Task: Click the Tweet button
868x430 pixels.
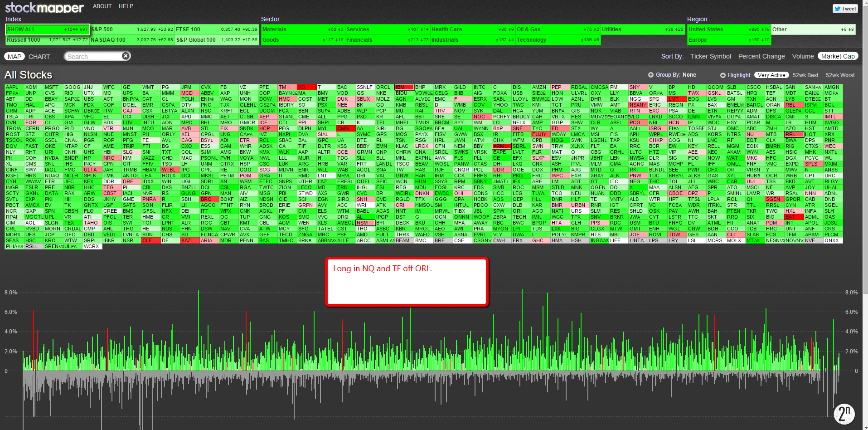Action: [x=845, y=9]
